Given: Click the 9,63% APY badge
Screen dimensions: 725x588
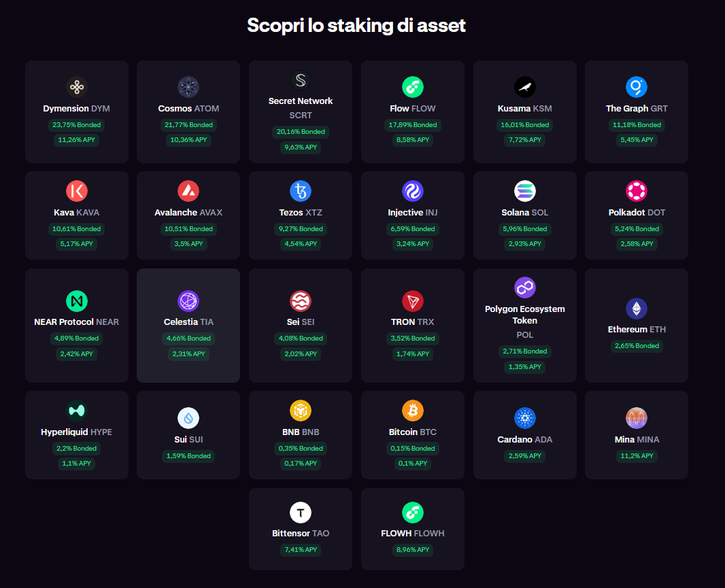Looking at the screenshot, I should (x=301, y=147).
